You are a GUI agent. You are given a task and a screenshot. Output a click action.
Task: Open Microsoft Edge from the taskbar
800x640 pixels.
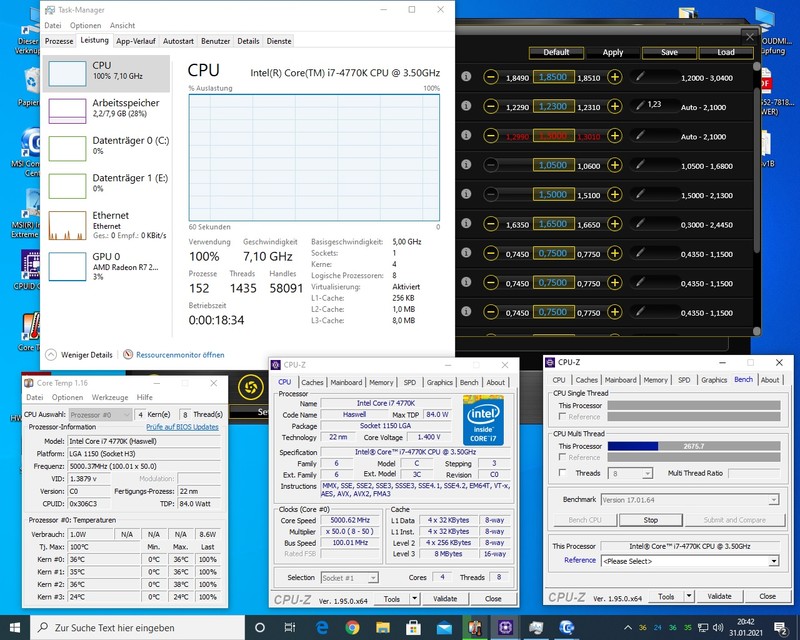(x=322, y=627)
